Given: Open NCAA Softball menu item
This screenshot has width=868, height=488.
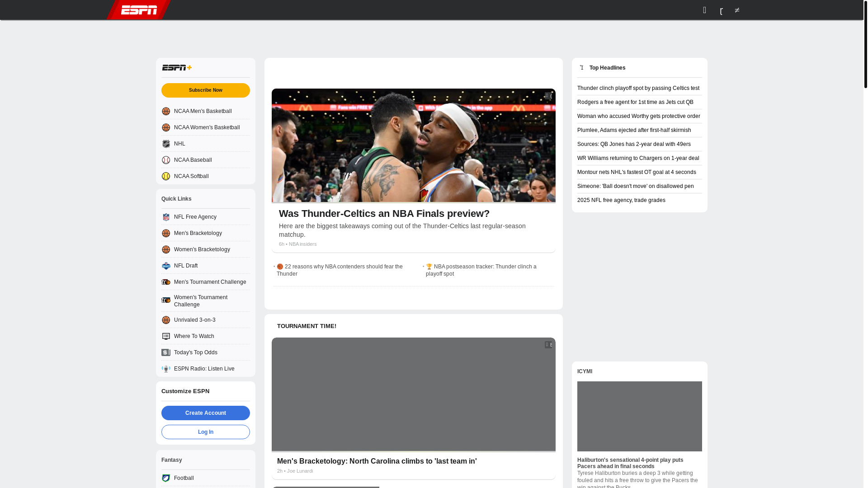Looking at the screenshot, I should click(206, 176).
